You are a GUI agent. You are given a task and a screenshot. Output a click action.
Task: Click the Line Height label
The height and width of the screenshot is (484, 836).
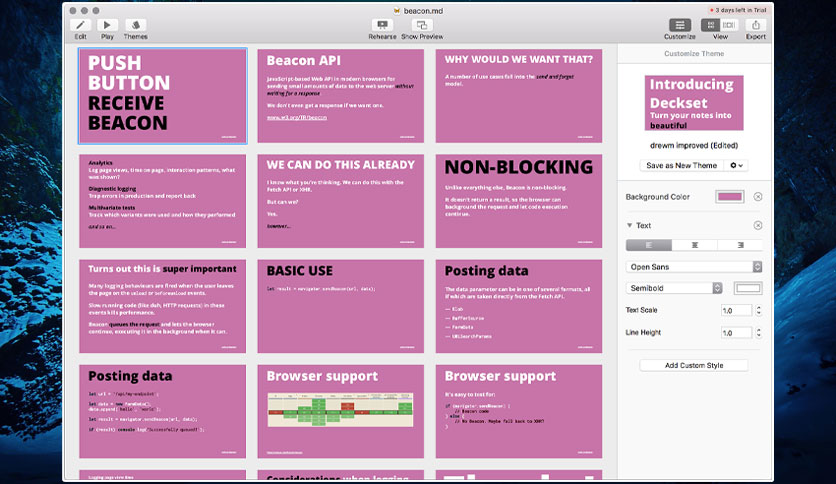click(643, 332)
